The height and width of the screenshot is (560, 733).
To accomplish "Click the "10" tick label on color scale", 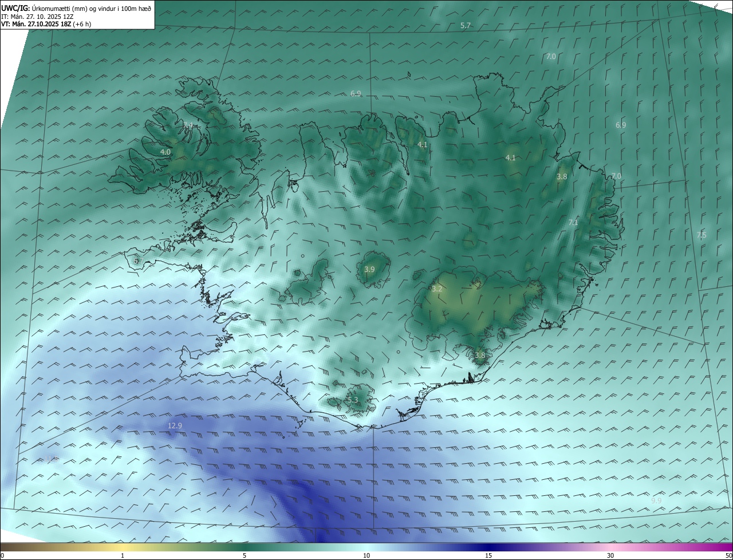I will tap(366, 555).
